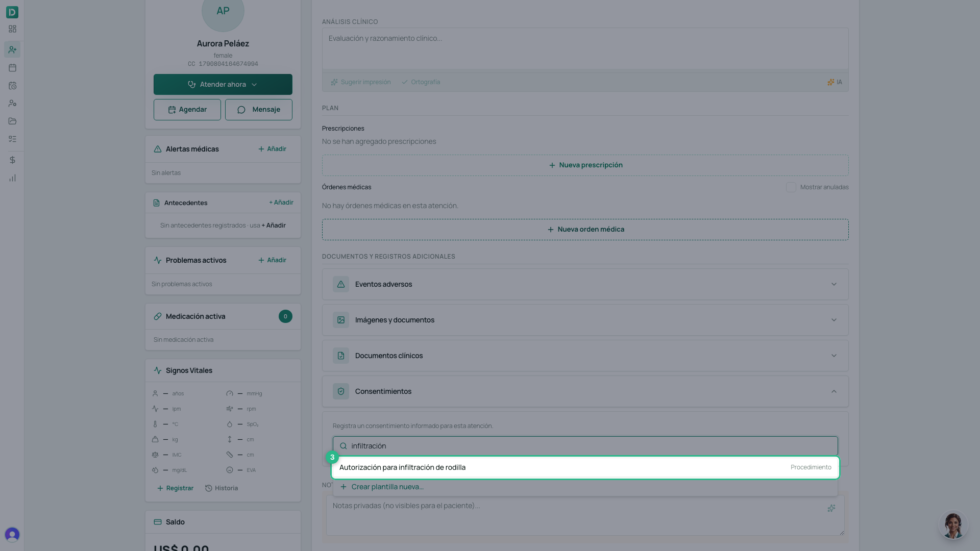Viewport: 980px width, 551px height.
Task: Add a new alert in Alertas médicas
Action: (272, 149)
